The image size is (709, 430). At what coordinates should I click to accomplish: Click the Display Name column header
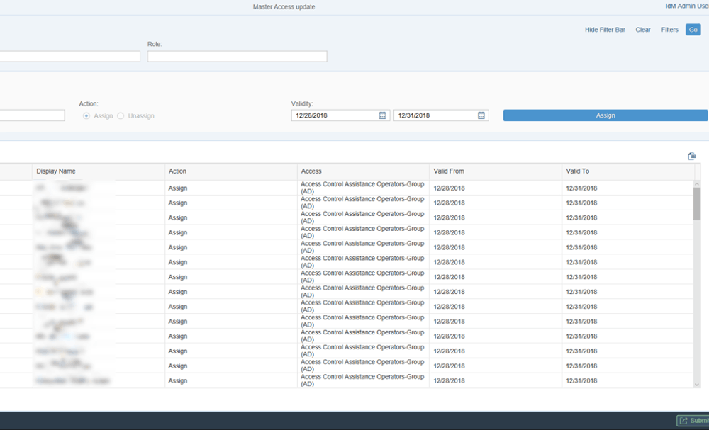point(98,171)
